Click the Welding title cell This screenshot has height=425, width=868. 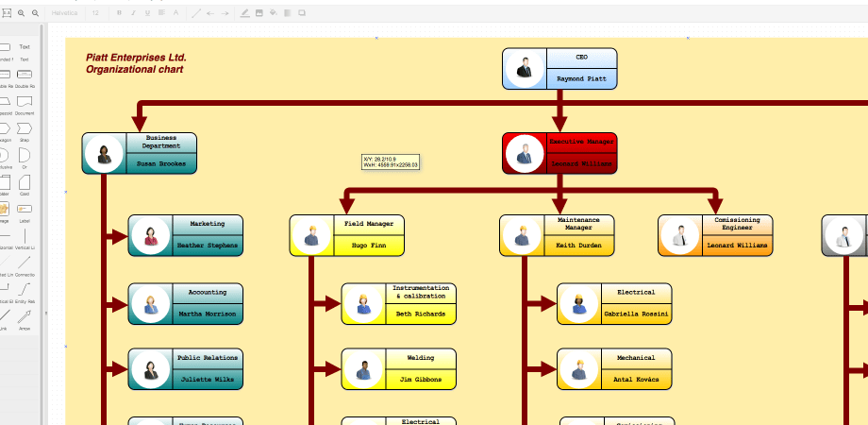(421, 358)
